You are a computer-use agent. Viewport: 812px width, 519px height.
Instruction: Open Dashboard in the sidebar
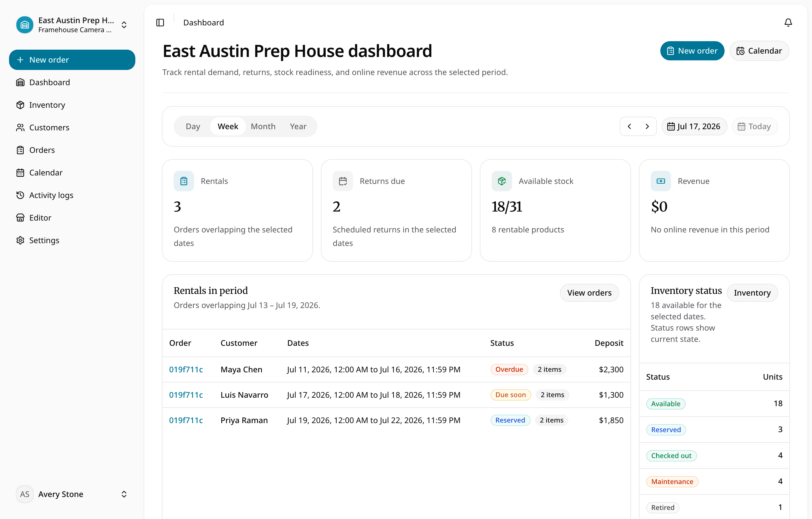coord(72,82)
